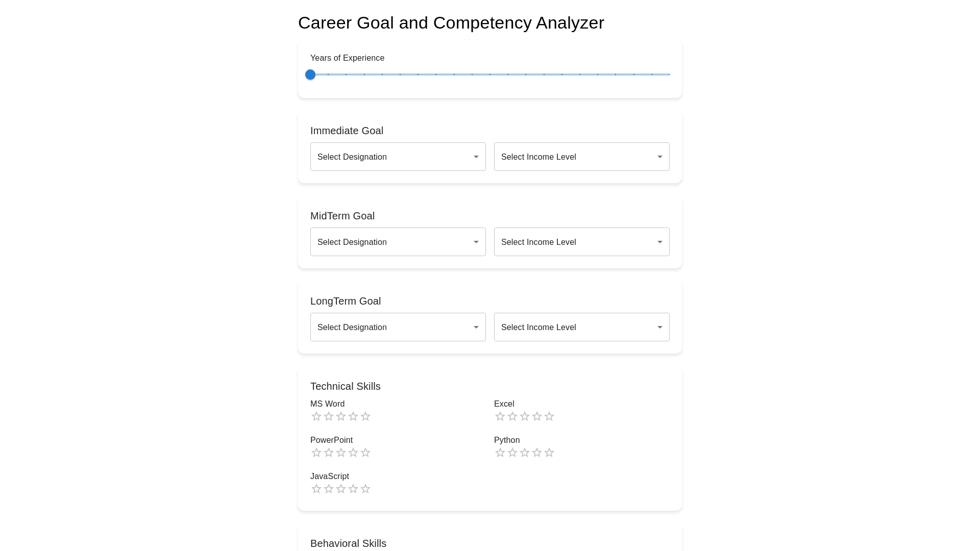Open Immediate Goal income level dropdown

pos(582,157)
